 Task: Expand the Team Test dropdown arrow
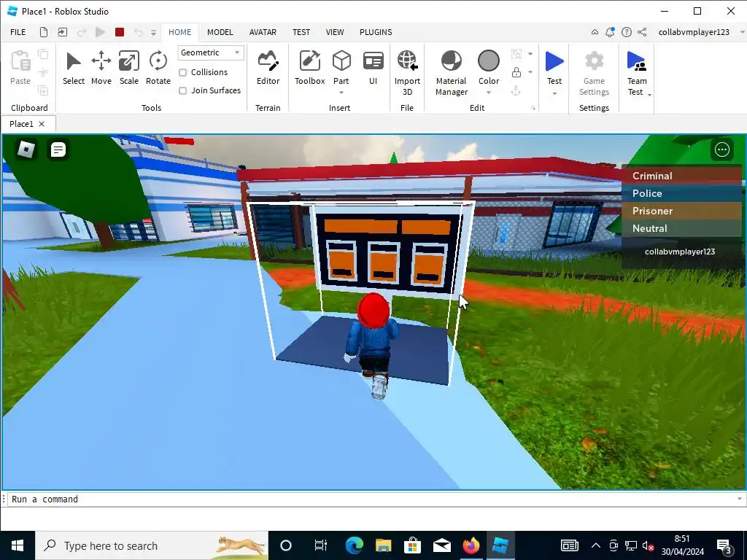649,95
